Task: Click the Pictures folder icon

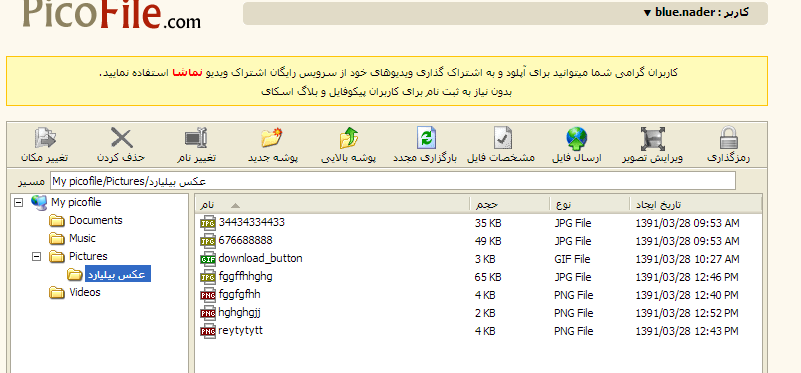Action: (57, 257)
